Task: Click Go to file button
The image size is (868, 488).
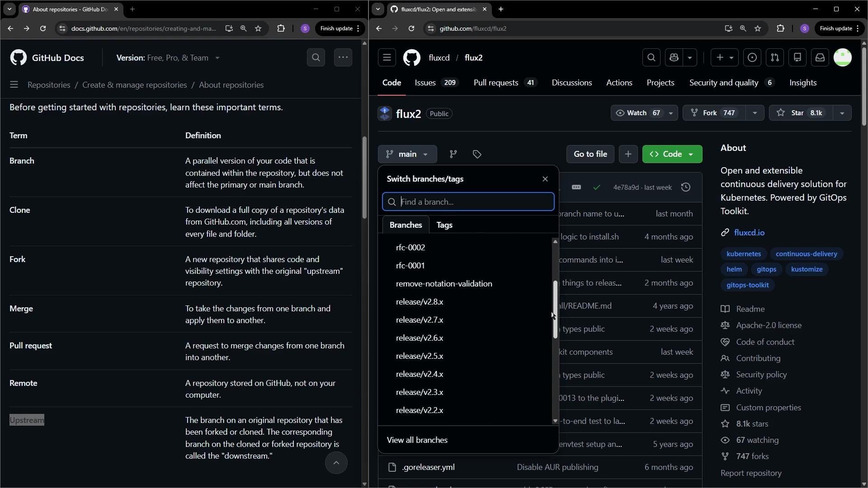Action: point(590,154)
